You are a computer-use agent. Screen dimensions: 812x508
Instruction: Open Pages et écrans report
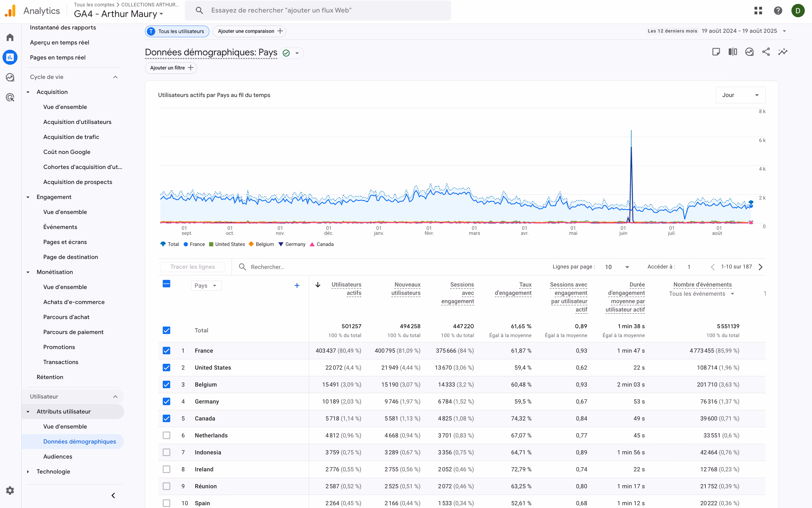[x=65, y=242]
